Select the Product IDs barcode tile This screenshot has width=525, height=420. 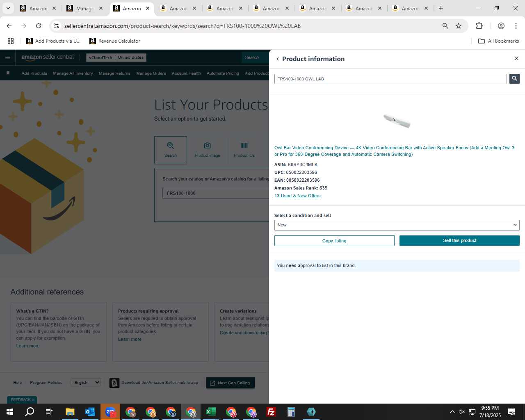click(244, 150)
